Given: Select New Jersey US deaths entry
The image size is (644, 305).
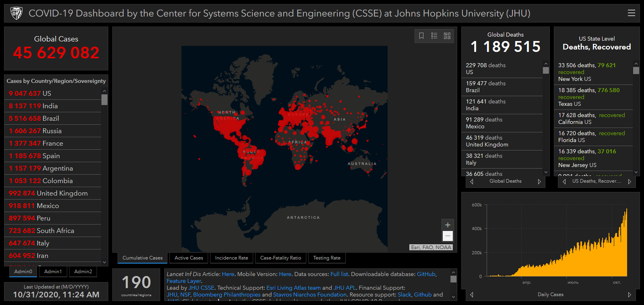Looking at the screenshot, I should click(594, 158).
